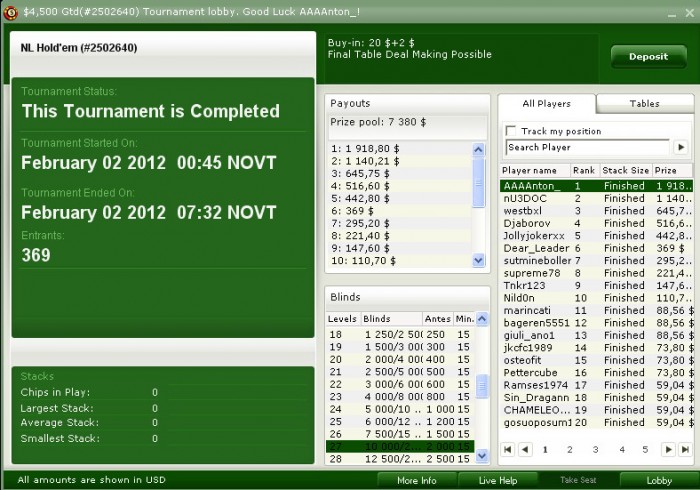
Task: Sort by Stack Size column header
Action: click(625, 170)
